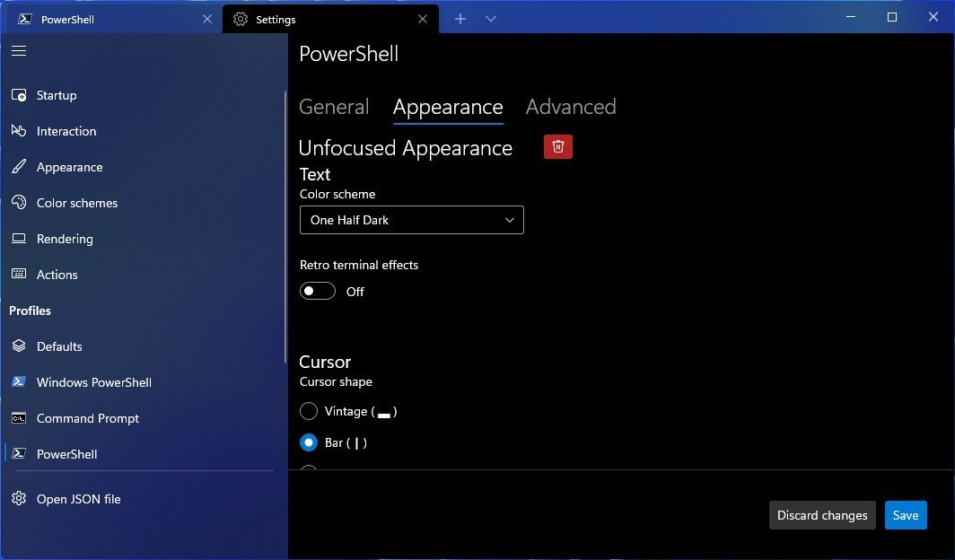The image size is (955, 560).
Task: Enable retro terminal effects
Action: click(x=317, y=291)
